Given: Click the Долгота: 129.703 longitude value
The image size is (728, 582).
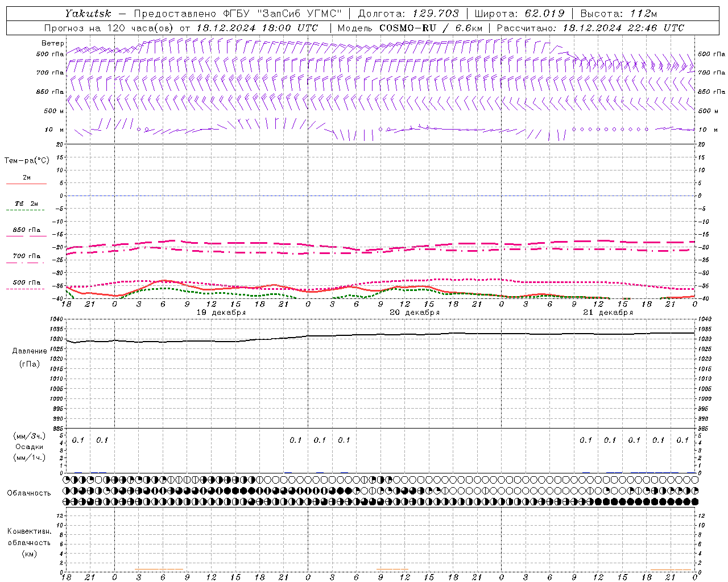Looking at the screenshot, I should click(x=408, y=13).
